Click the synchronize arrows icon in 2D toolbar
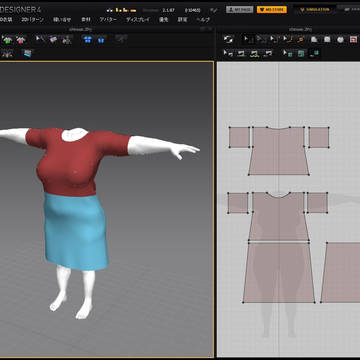Viewport: 360px width, 360px height. (x=228, y=39)
